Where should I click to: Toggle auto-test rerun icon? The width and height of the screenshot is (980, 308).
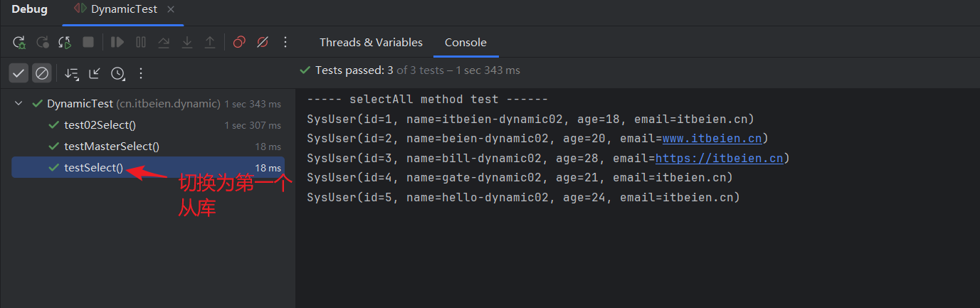(x=65, y=43)
